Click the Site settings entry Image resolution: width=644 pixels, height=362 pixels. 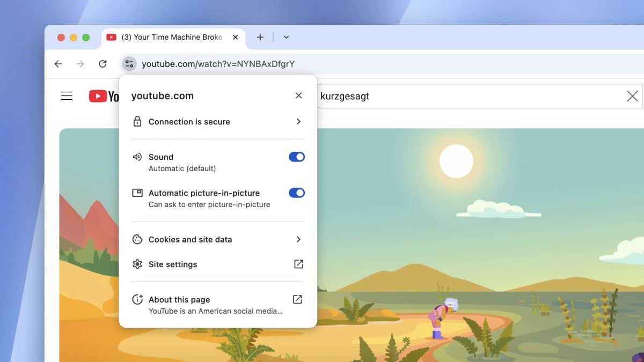tap(173, 264)
